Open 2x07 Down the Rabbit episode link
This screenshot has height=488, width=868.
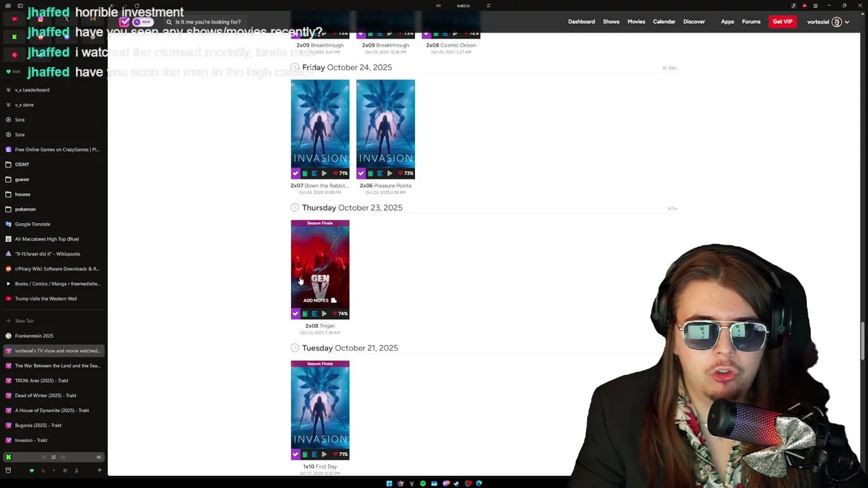pos(319,186)
